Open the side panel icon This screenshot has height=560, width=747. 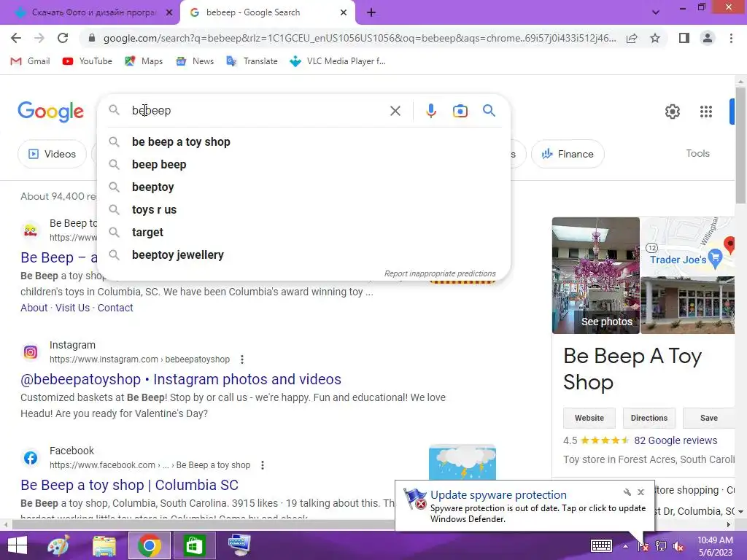tap(684, 38)
